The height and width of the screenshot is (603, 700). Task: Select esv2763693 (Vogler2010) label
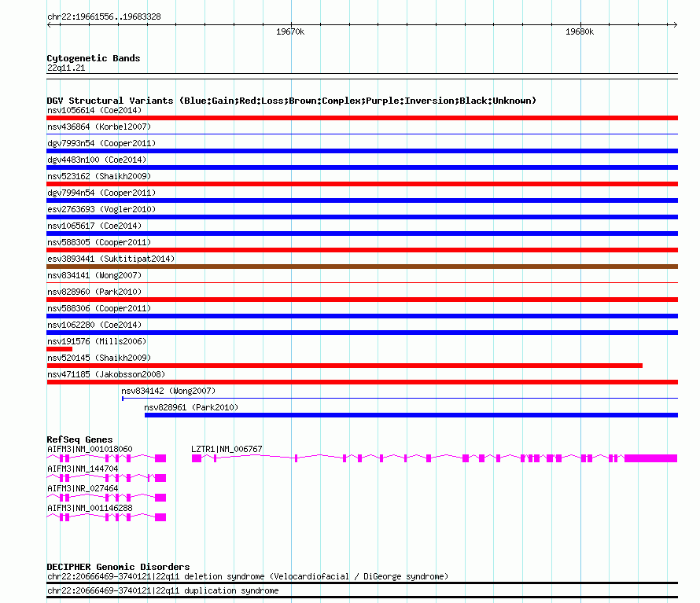pos(101,209)
